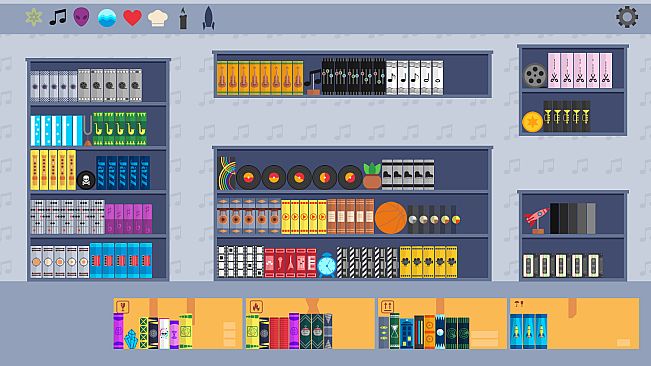Select the yellow clover books set
Image resolution: width=651 pixels, height=366 pixels.
click(428, 262)
